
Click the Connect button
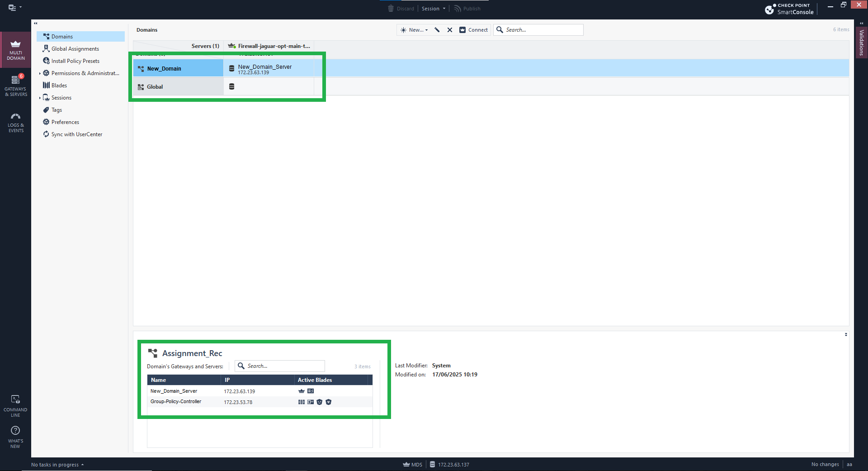click(474, 30)
